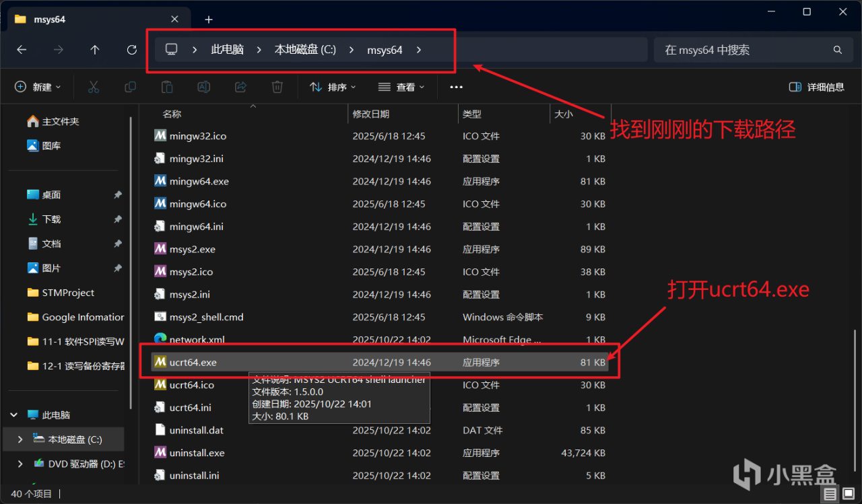Screen dimensions: 862x504
Task: Select the msys2.ini file name
Action: 190,294
